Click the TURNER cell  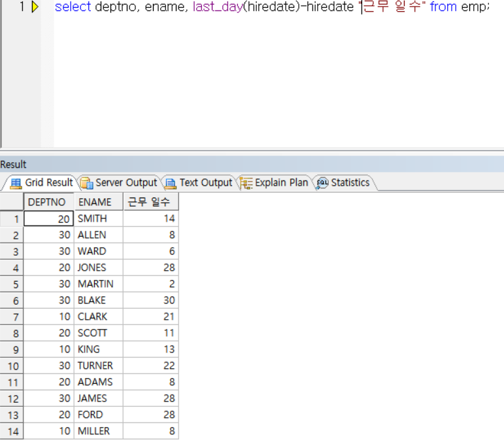[99, 366]
